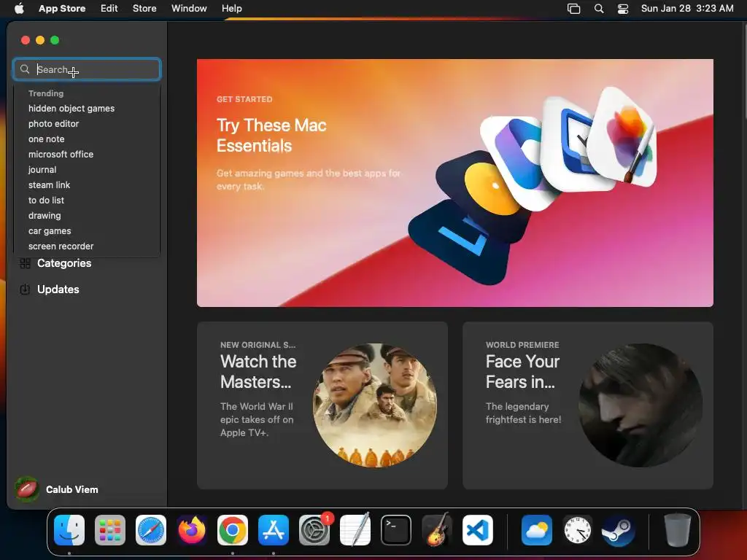Focus the Search input field

(x=87, y=69)
